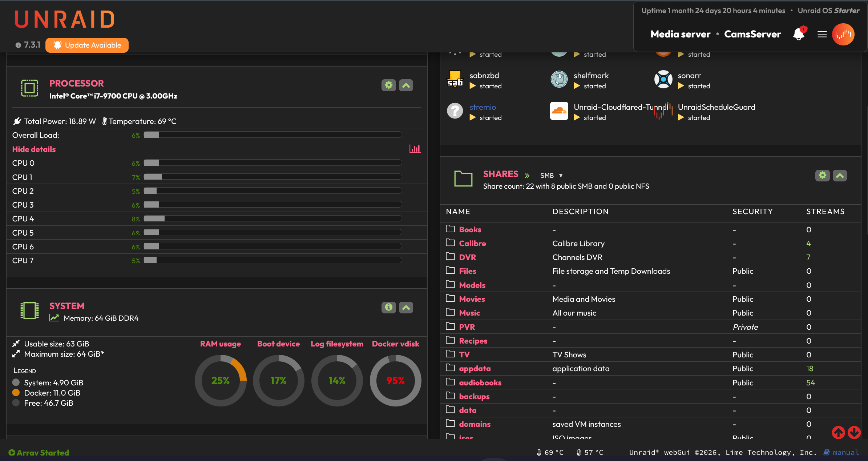
Task: Click the Shares folder icon
Action: (x=463, y=179)
